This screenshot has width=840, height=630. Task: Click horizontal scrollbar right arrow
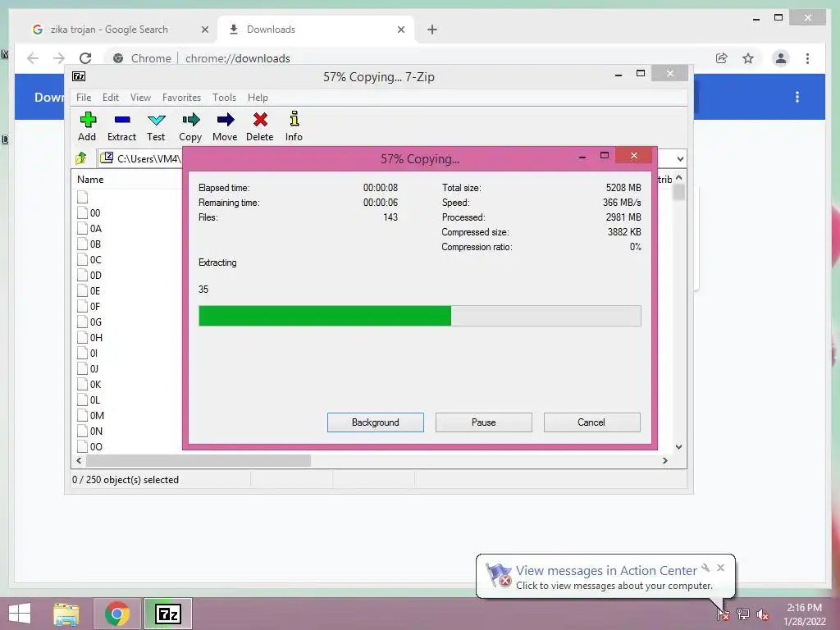pyautogui.click(x=664, y=460)
